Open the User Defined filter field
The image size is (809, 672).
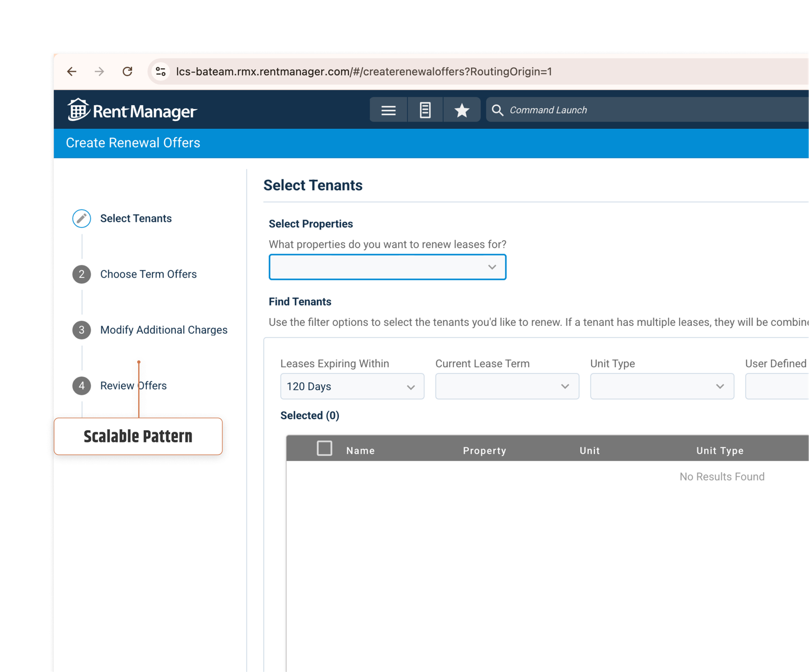tap(777, 386)
